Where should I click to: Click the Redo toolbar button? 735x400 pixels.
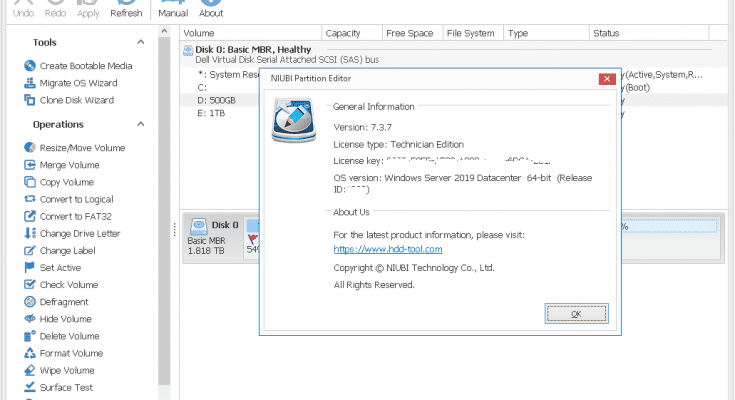[55, 9]
